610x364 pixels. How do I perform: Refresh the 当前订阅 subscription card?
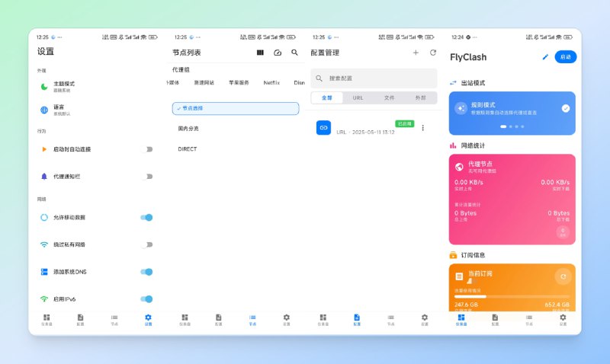coord(560,277)
